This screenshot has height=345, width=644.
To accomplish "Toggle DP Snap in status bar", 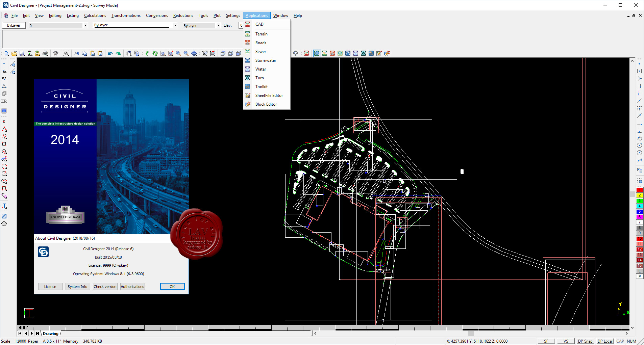I will click(585, 341).
